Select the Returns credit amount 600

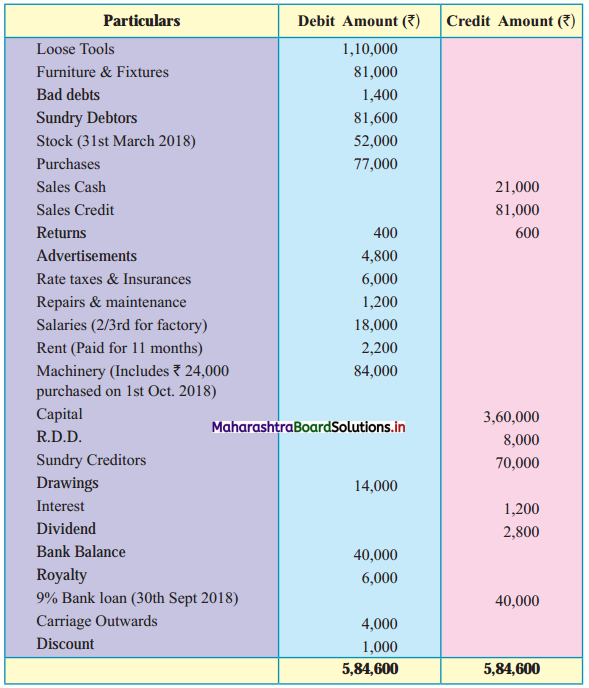[527, 233]
